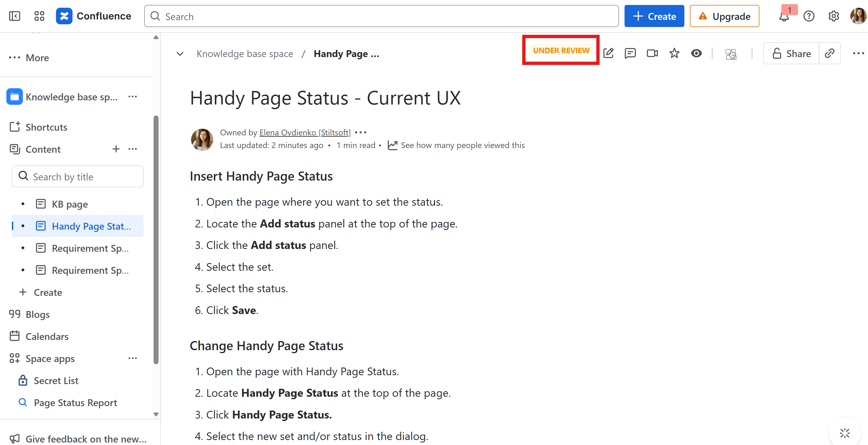Click the blue Create button
Screen dimensions: 868x445
pyautogui.click(x=654, y=16)
